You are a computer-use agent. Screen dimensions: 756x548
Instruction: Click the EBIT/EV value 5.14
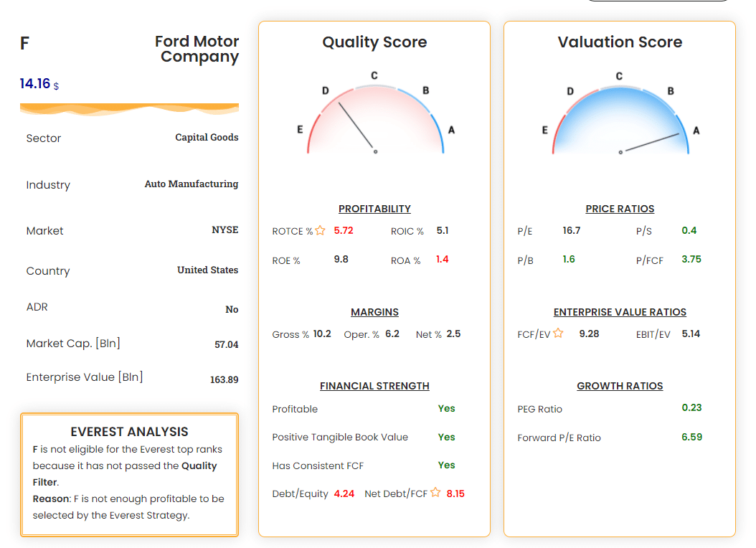coord(691,334)
